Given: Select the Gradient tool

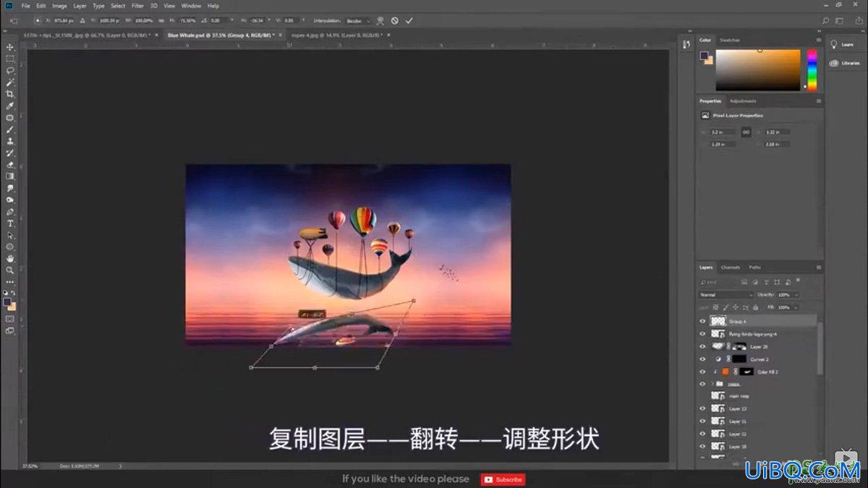Looking at the screenshot, I should pyautogui.click(x=10, y=176).
